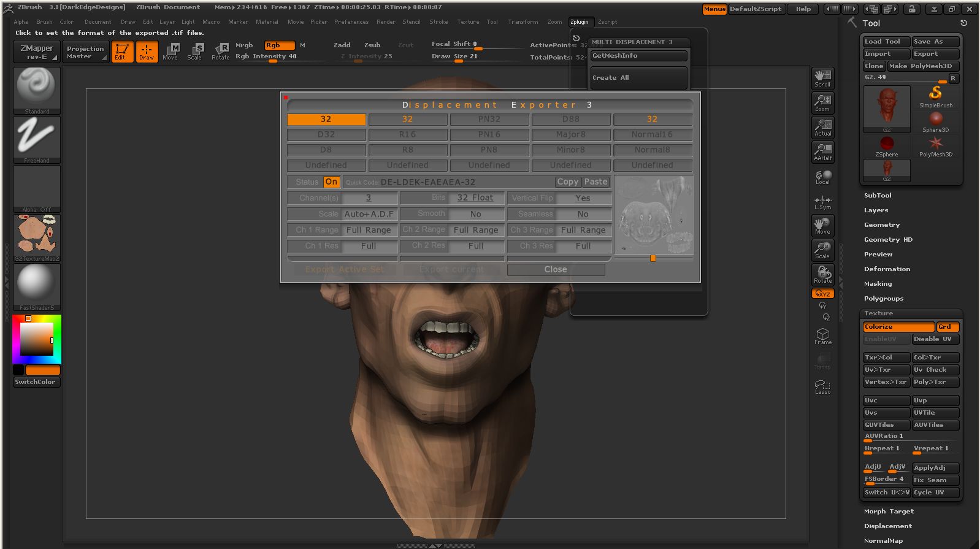The image size is (980, 549).
Task: Click the Paste quick code button
Action: 595,182
